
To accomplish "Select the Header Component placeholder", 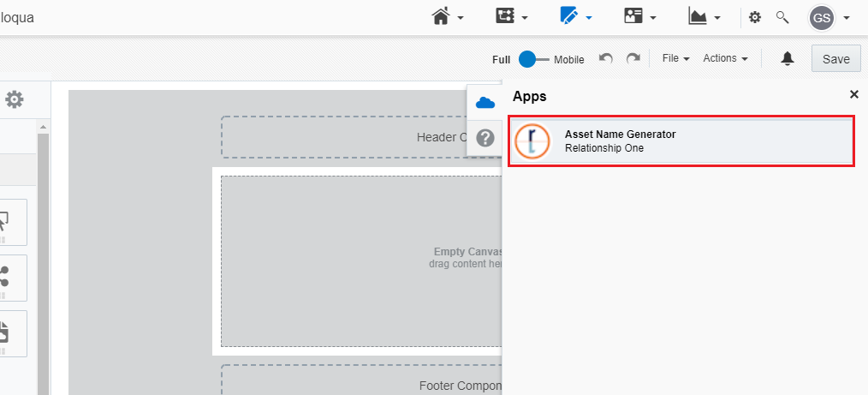I will coord(362,137).
